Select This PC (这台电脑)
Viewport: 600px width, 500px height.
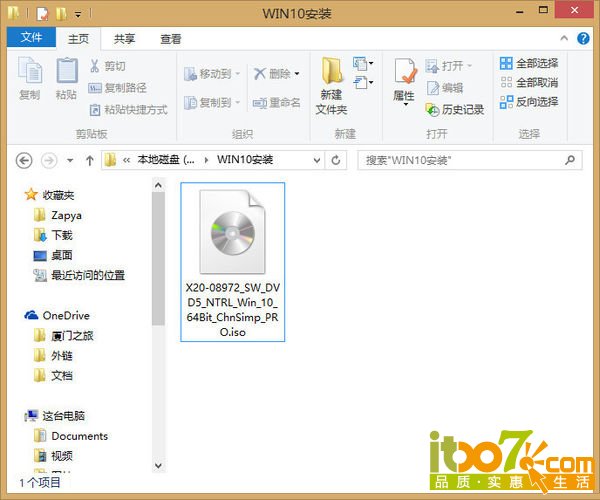(54, 416)
